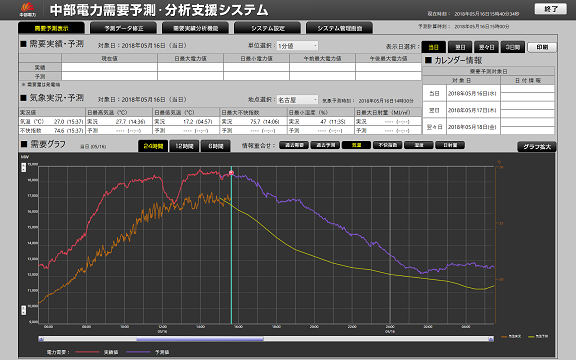The width and height of the screenshot is (576, 360).
Task: Select 翌々日 in display day selection
Action: tap(486, 47)
